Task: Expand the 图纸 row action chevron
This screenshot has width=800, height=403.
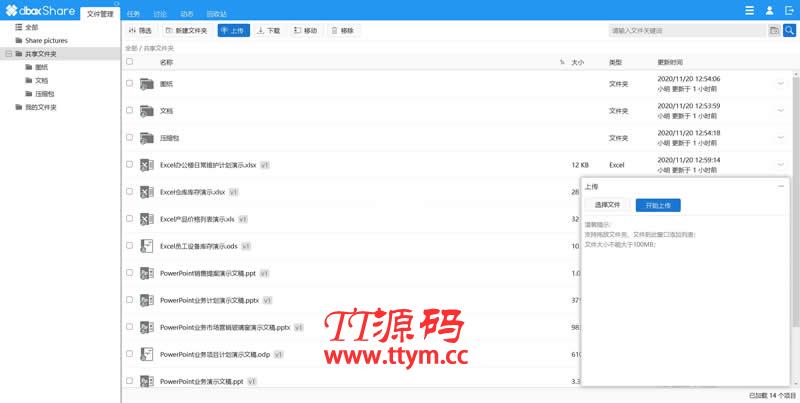Action: (781, 83)
